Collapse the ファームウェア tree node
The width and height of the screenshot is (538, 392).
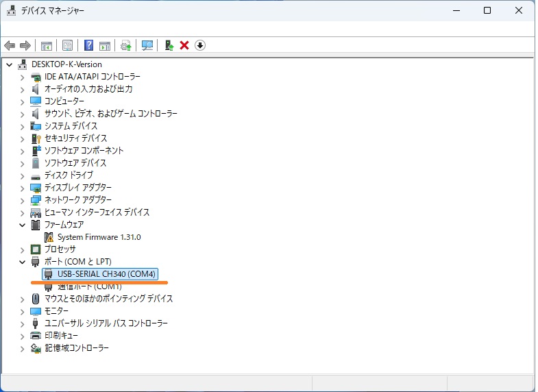coord(23,225)
